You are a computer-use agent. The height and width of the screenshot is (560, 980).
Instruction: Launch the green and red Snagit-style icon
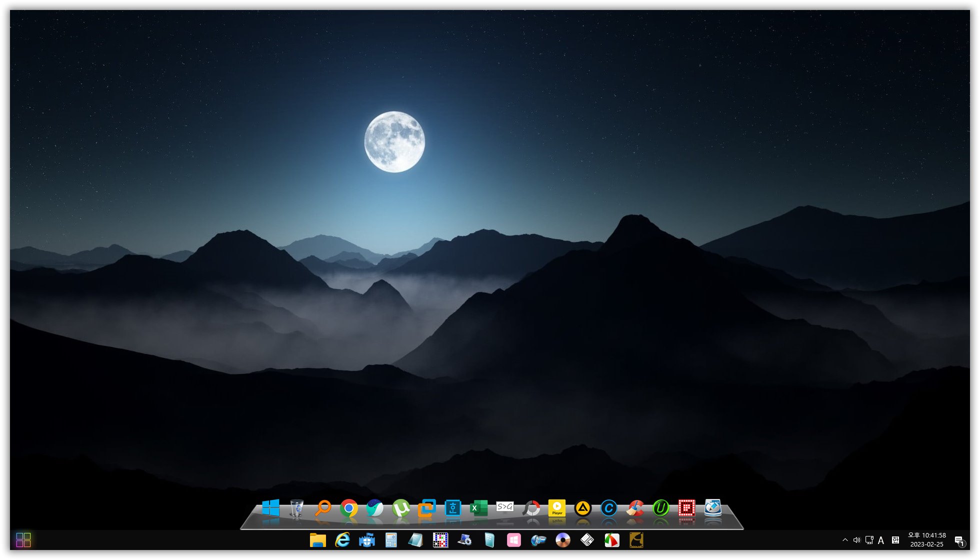(x=612, y=540)
